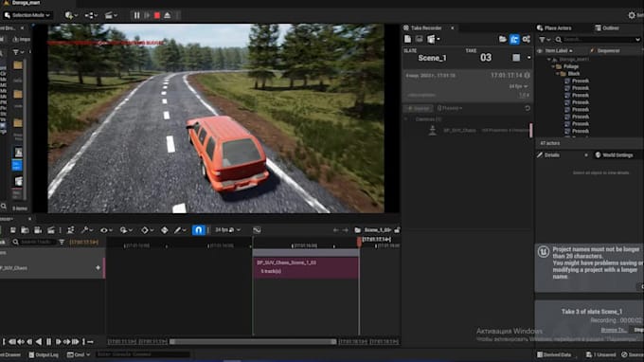644x362 pixels.
Task: Open the takes folder icon in Take Recorder
Action: tap(503, 39)
